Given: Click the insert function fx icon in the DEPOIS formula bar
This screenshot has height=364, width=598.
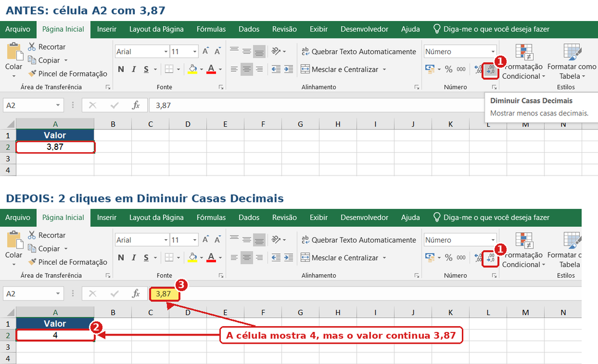Looking at the screenshot, I should tap(135, 294).
